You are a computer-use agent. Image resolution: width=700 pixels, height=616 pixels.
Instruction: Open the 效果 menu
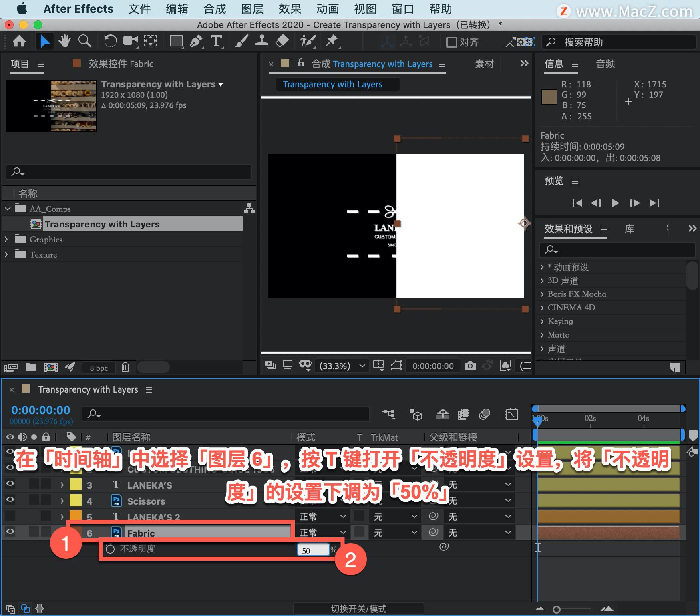point(290,9)
